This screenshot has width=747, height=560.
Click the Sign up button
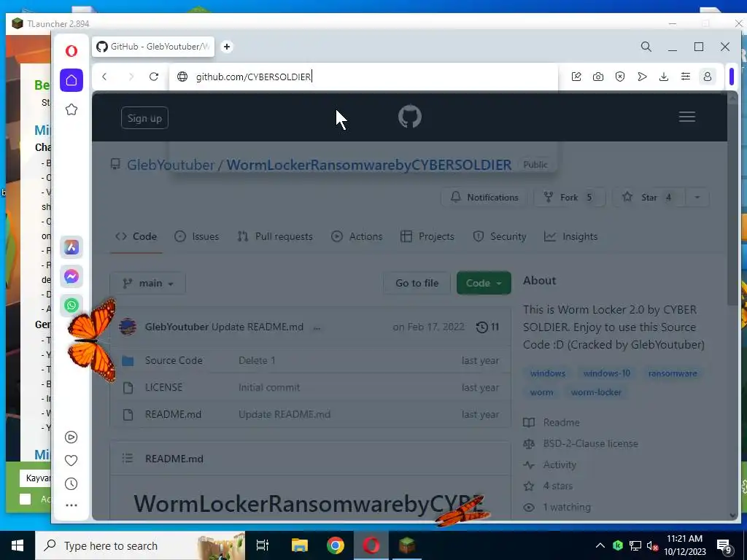click(144, 118)
